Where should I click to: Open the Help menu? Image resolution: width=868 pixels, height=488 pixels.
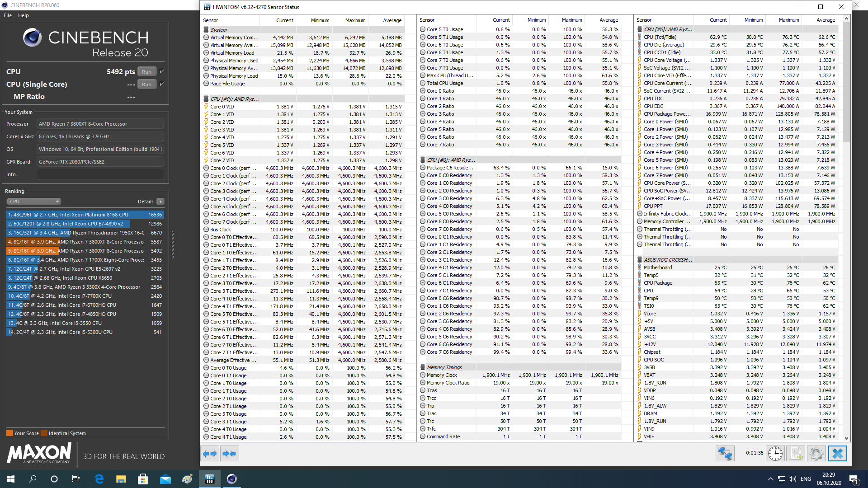[24, 15]
